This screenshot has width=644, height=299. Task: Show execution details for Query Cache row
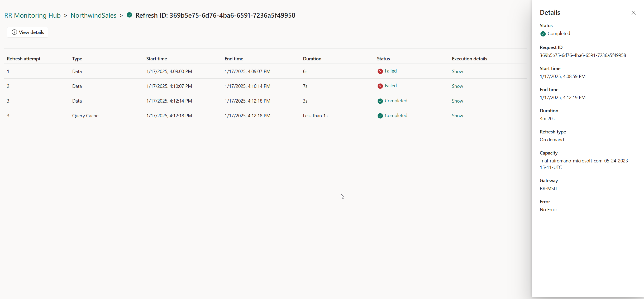457,116
